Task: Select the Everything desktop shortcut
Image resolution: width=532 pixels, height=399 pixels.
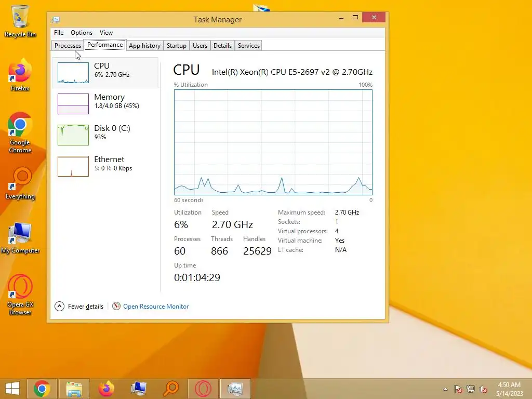Action: tap(20, 183)
